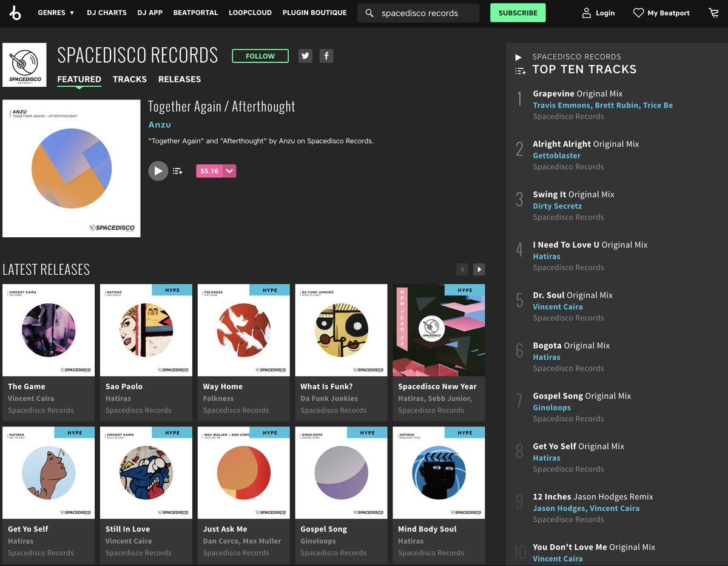Open DJ Charts menu item
The height and width of the screenshot is (566, 728).
coord(107,13)
